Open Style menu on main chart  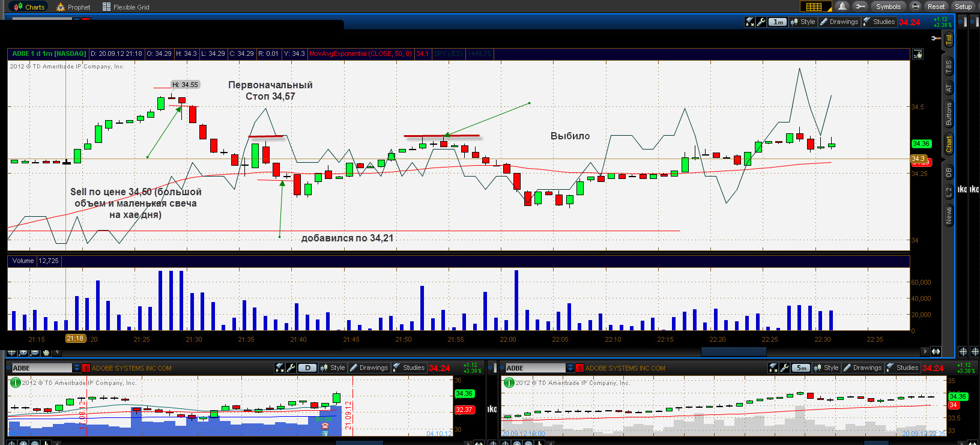pos(803,22)
